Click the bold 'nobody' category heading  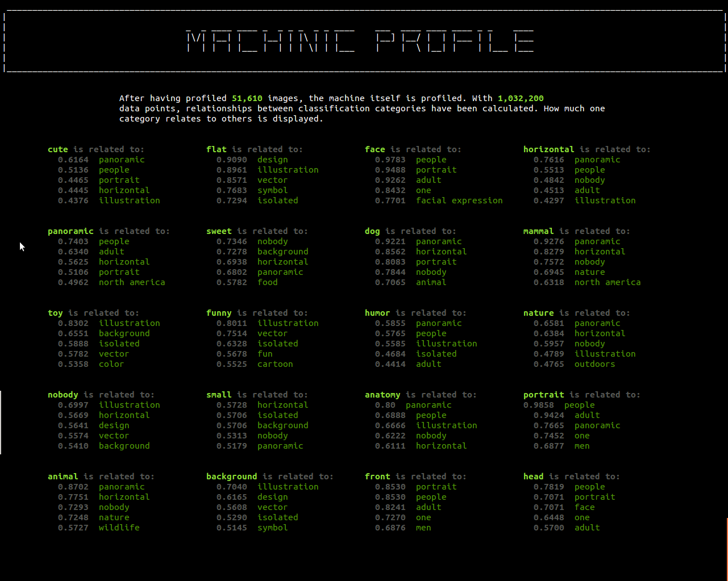click(63, 395)
